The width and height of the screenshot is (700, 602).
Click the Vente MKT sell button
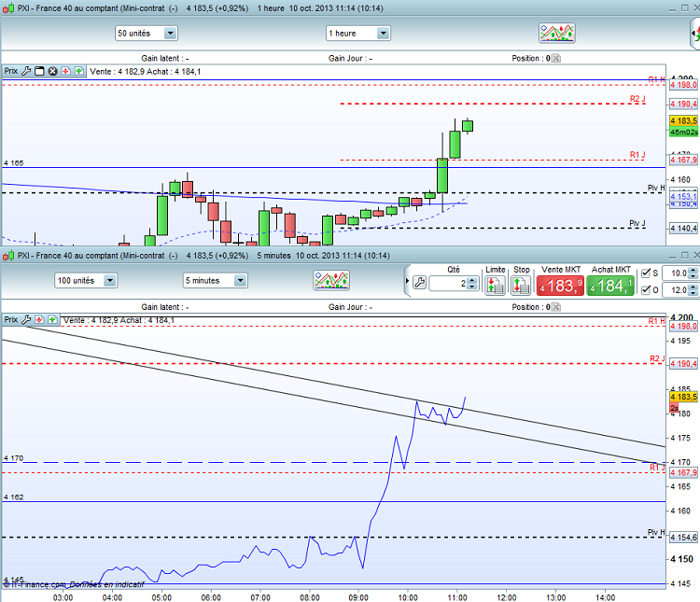560,286
